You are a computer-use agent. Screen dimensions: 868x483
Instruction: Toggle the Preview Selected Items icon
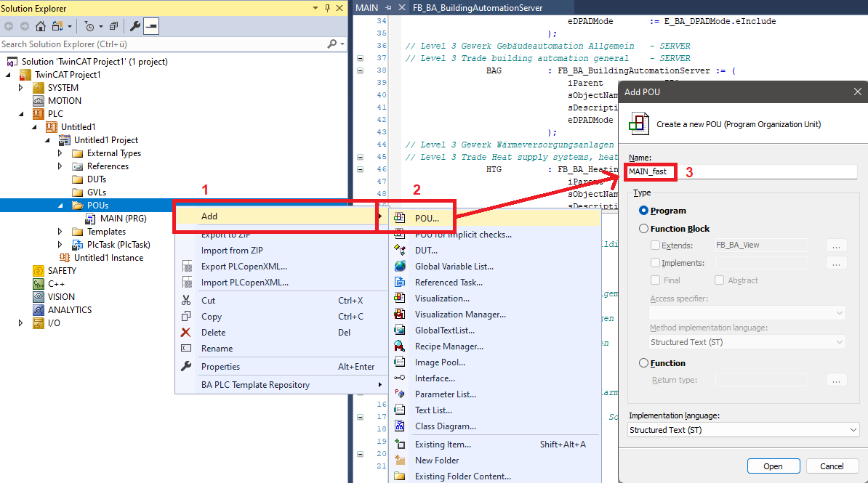point(151,27)
